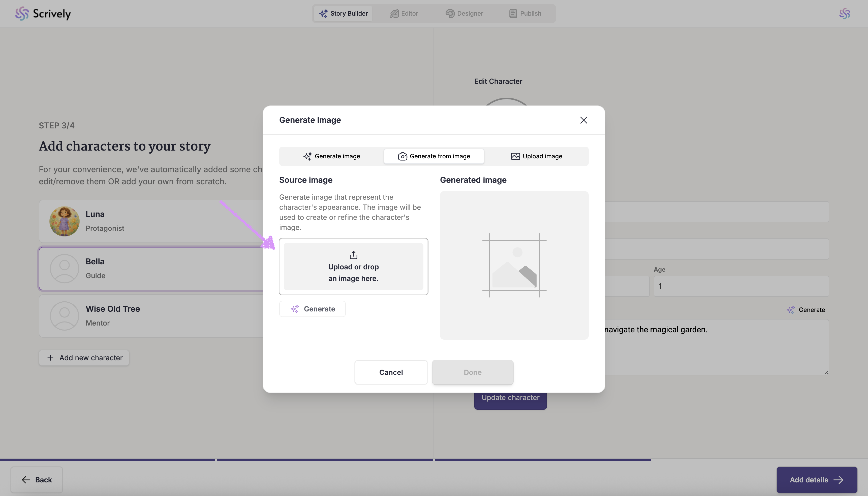Viewport: 868px width, 496px height.
Task: Click the upload arrow icon in drop zone
Action: point(354,255)
